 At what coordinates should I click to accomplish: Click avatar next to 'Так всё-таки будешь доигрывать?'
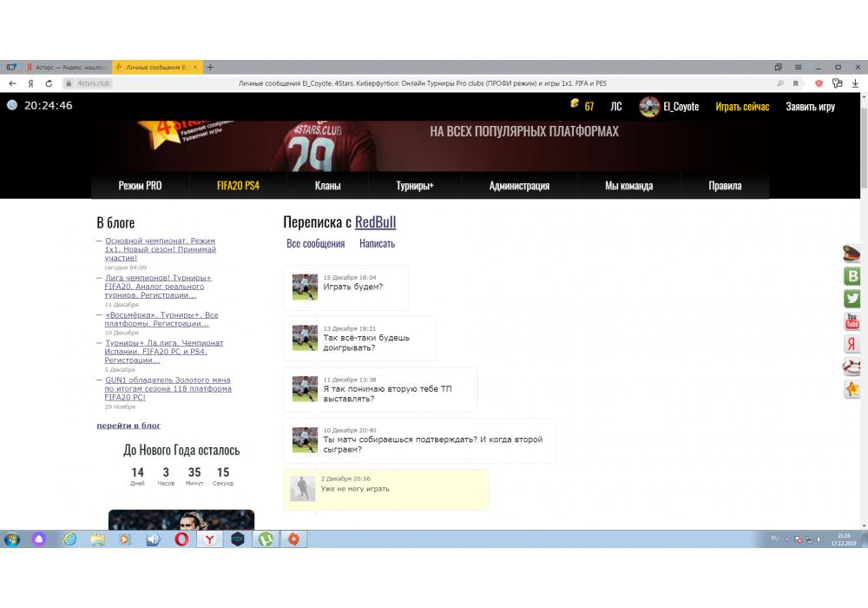tap(305, 338)
